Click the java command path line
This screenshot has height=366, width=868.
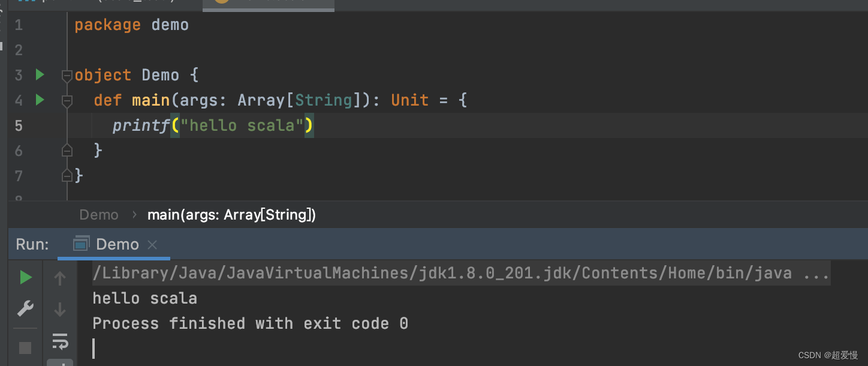click(461, 274)
